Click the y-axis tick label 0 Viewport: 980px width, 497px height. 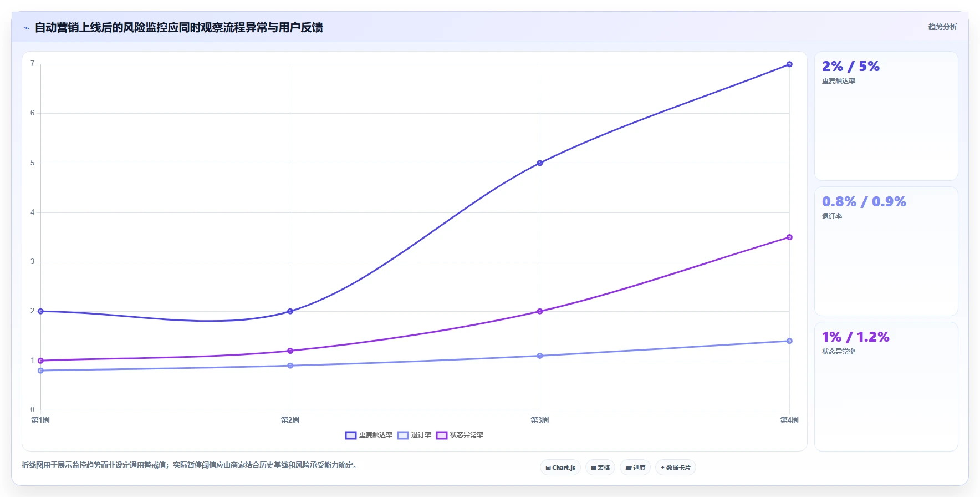tap(33, 410)
